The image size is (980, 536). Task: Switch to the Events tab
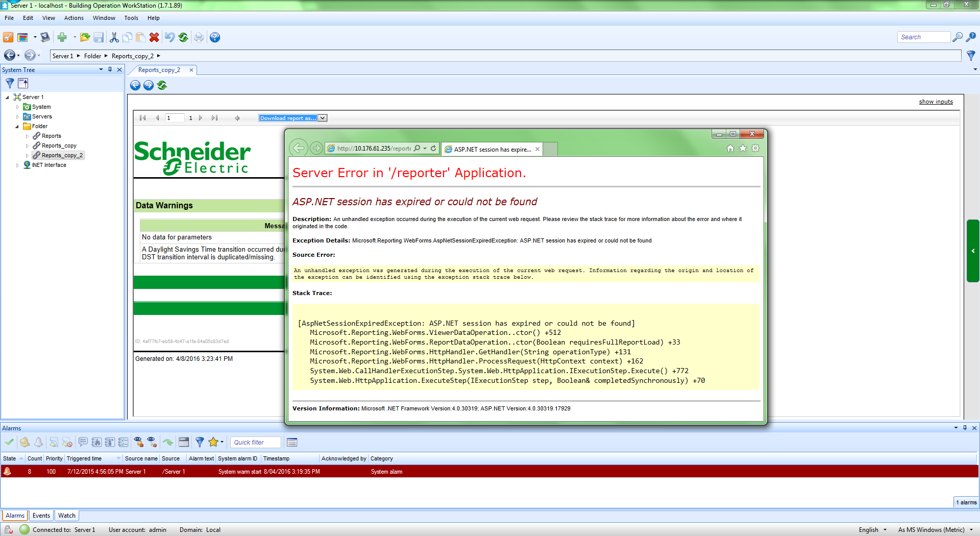(41, 516)
